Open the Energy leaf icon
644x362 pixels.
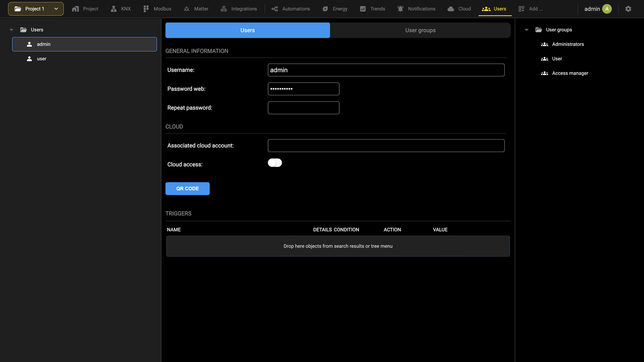pos(325,9)
